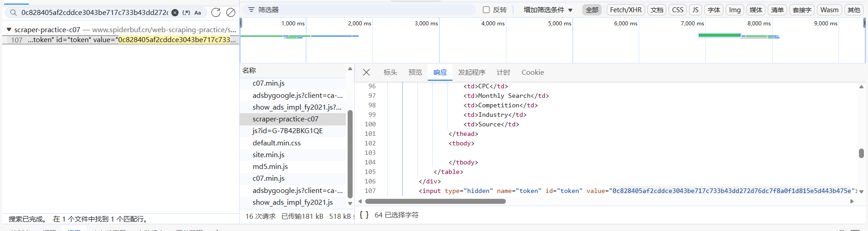Sort by 名称 column header
The height and width of the screenshot is (231, 868).
point(294,71)
